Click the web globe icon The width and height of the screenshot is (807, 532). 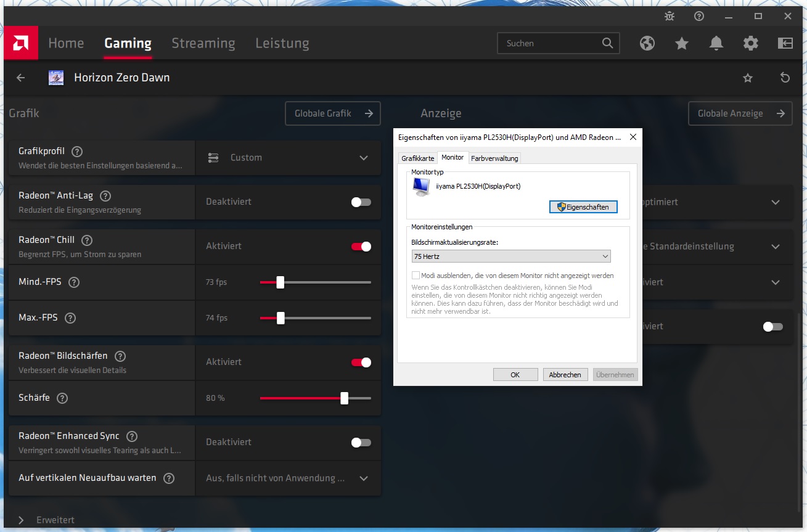tap(647, 43)
